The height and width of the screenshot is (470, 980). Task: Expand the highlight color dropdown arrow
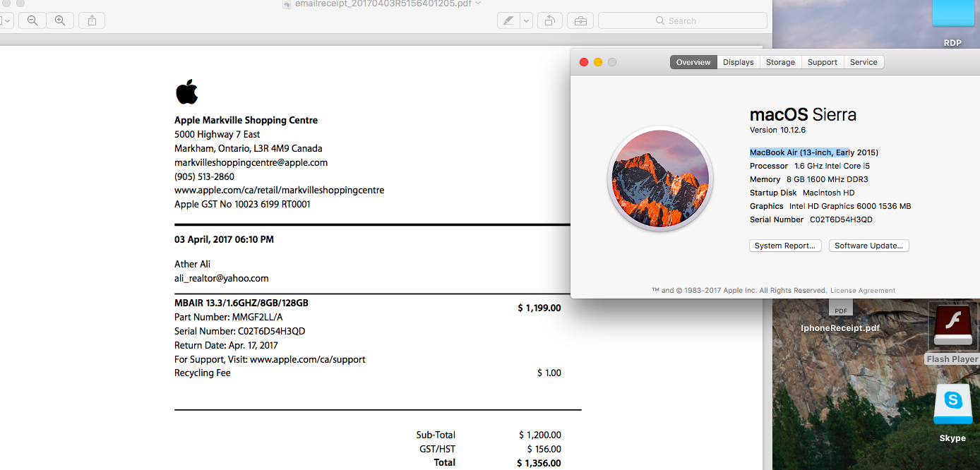click(527, 21)
